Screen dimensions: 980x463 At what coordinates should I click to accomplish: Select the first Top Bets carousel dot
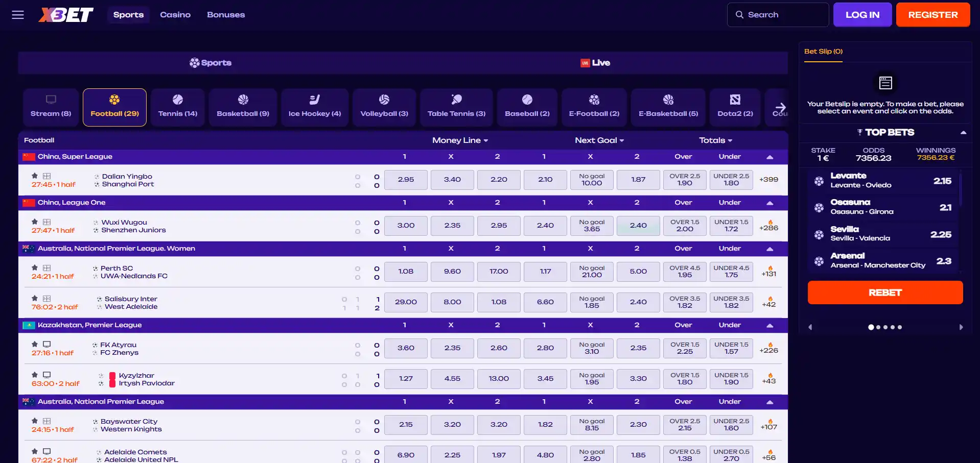click(871, 327)
